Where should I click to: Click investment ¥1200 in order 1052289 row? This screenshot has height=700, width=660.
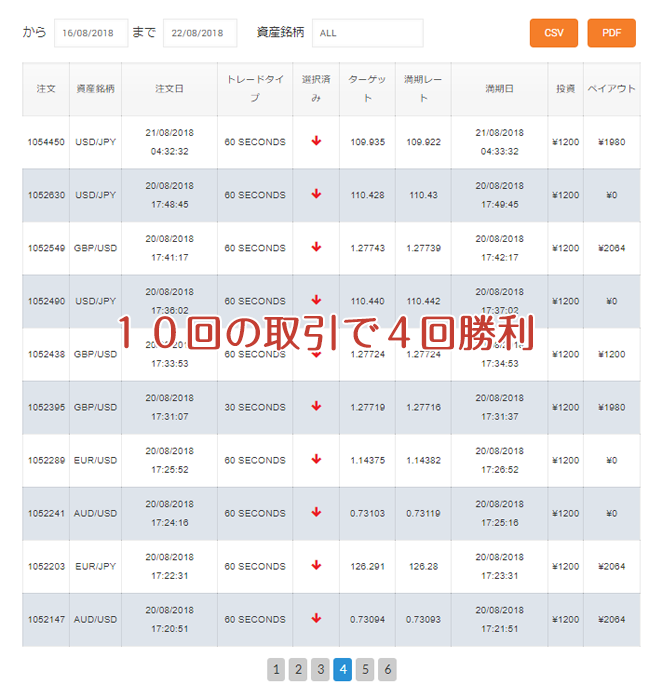[x=565, y=460]
